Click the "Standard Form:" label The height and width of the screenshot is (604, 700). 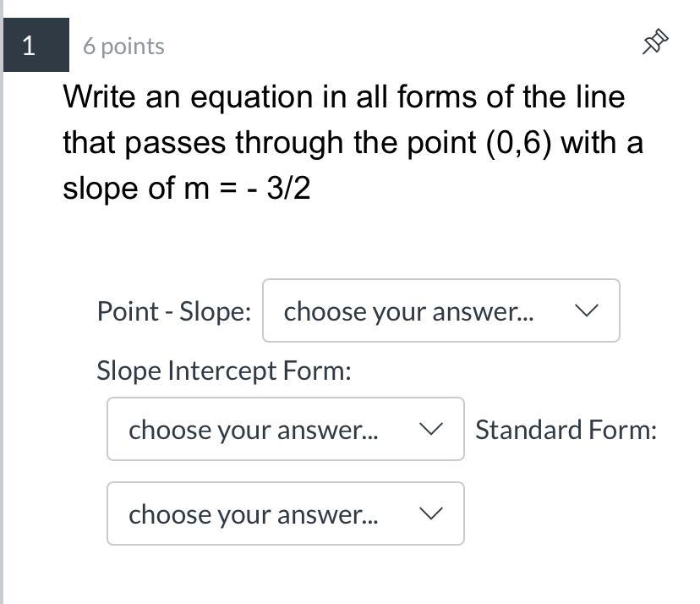[566, 430]
